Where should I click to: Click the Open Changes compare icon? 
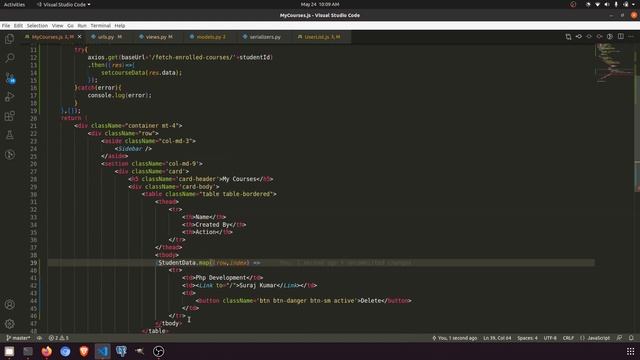568,37
